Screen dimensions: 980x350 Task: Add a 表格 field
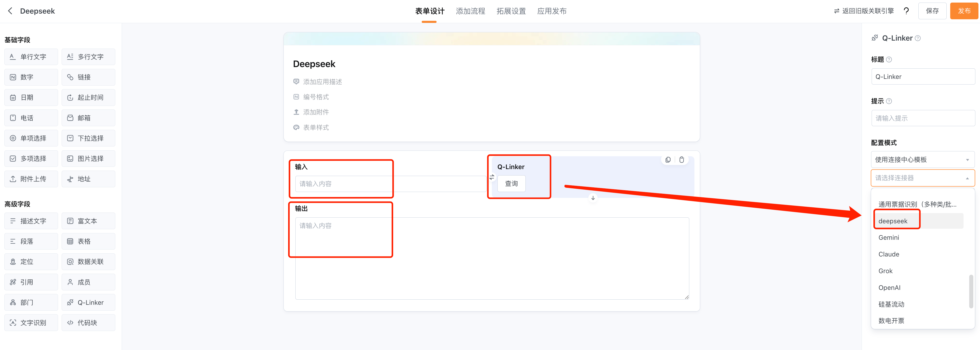click(88, 242)
